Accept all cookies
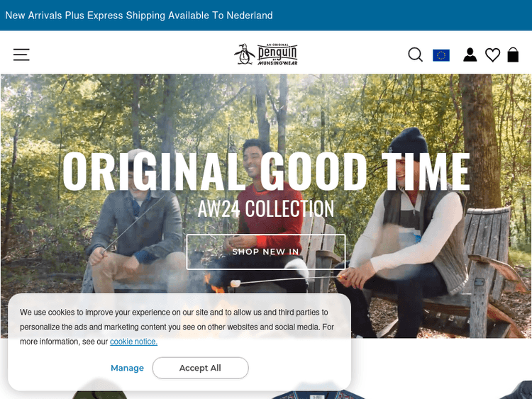 pos(200,368)
